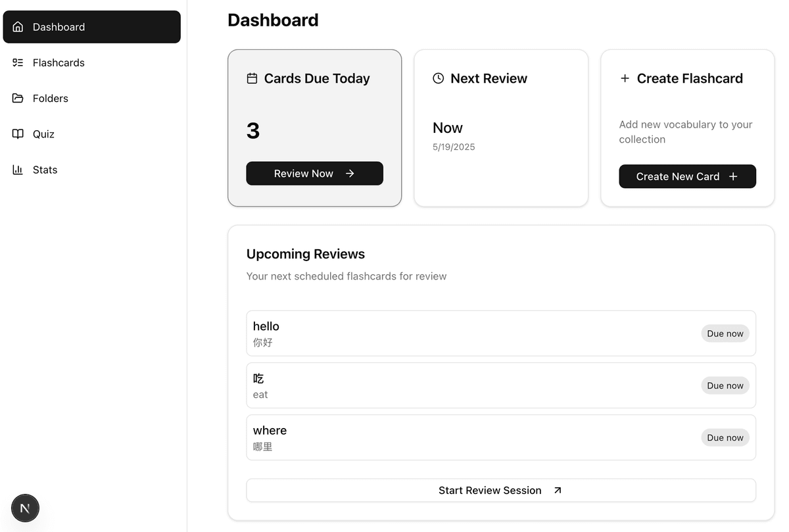Screen dimensions: 789x532
Task: Select the Cards Due Today card
Action: point(314,128)
